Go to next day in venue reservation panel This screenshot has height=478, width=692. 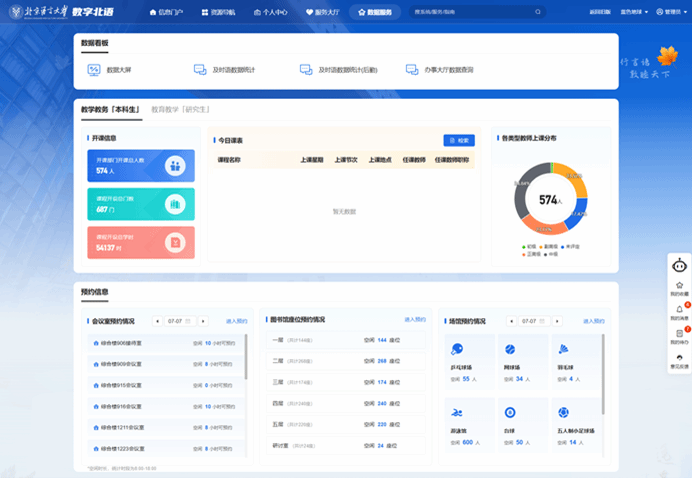coord(557,321)
